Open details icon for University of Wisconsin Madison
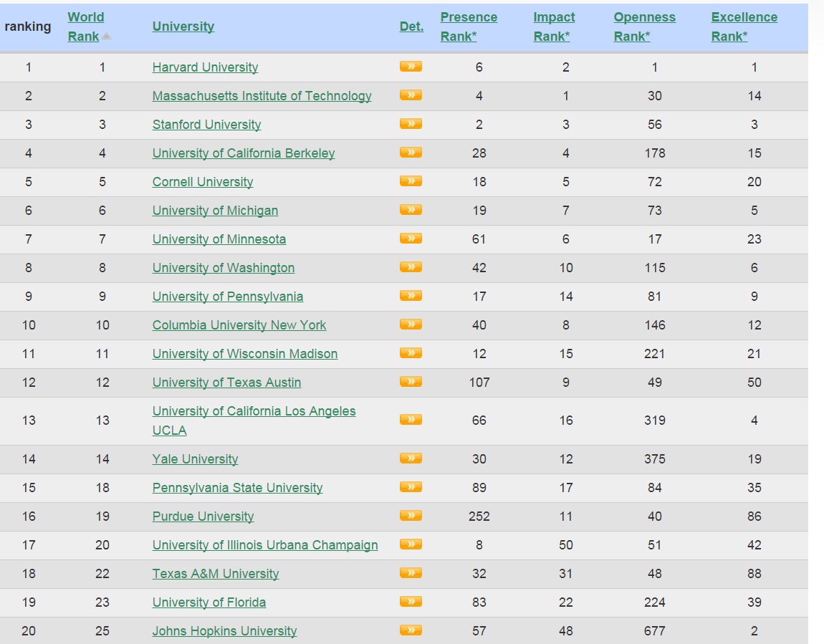Viewport: 824px width, 644px height. (x=411, y=353)
